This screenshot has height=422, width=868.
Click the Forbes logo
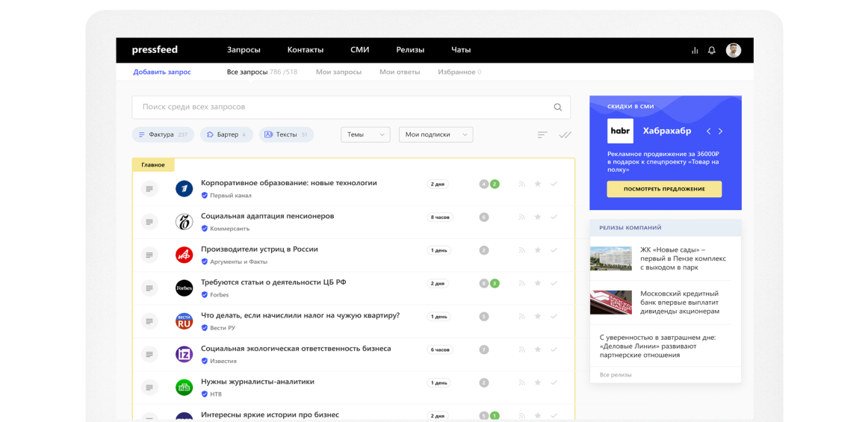click(184, 288)
